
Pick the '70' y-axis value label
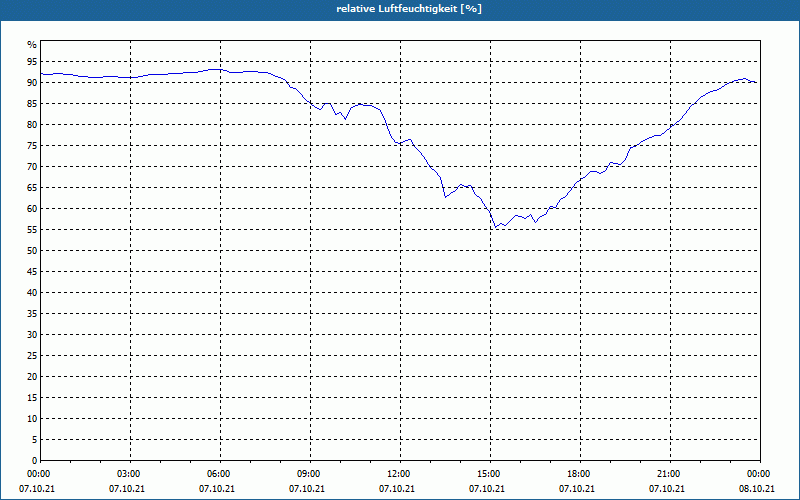[x=32, y=167]
